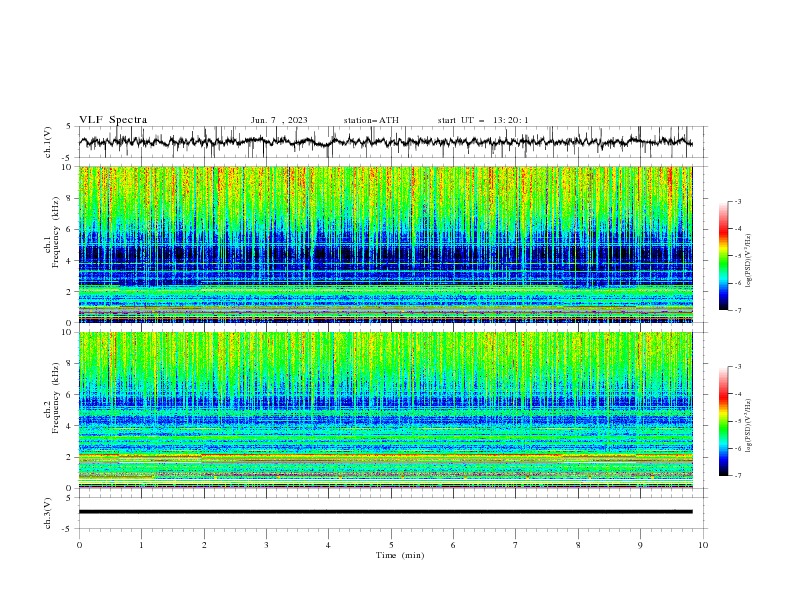Click time axis tick label "2"
The image size is (792, 612).
(x=204, y=545)
